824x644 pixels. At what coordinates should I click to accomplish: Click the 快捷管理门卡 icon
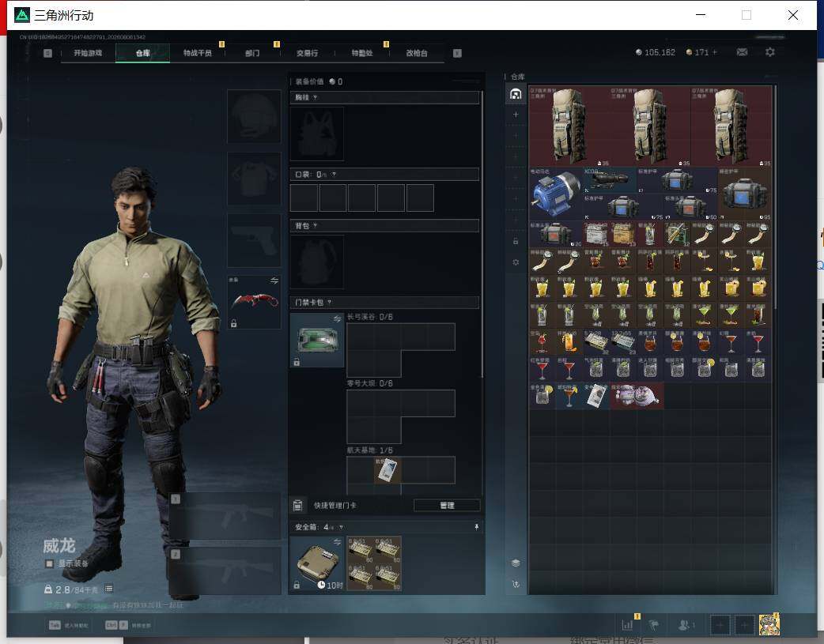(x=297, y=506)
